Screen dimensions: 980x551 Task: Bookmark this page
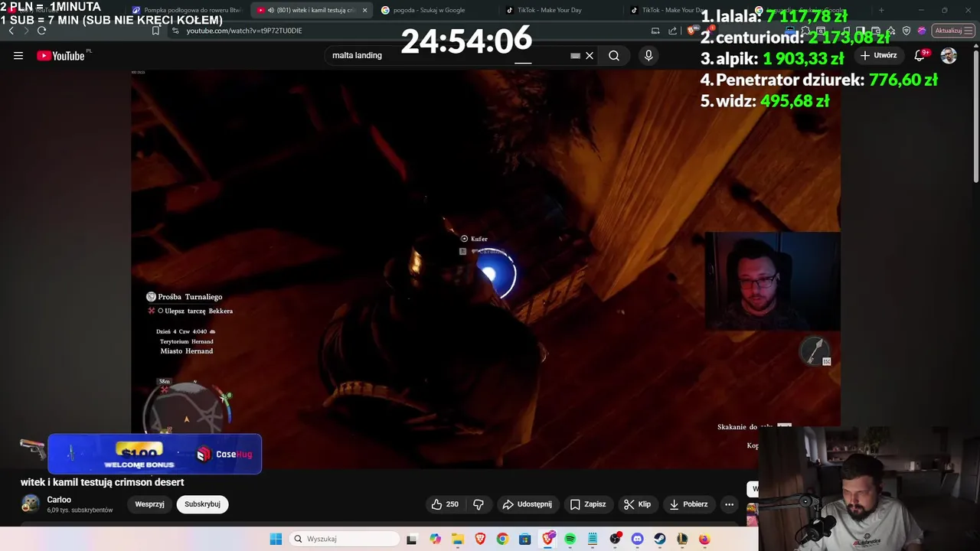(155, 31)
